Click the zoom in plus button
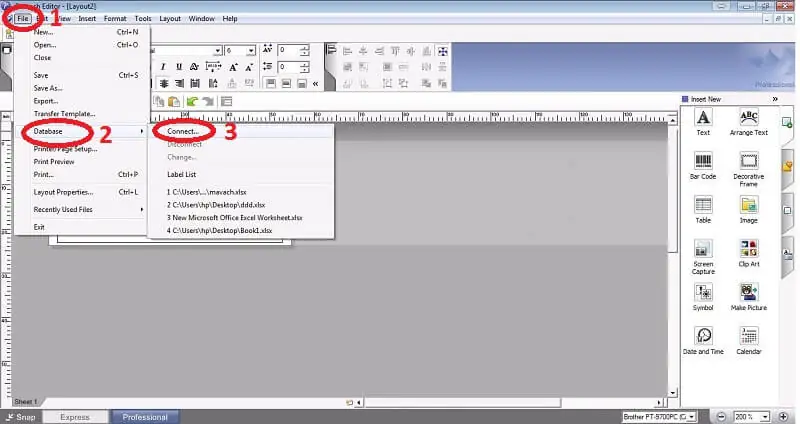 coord(783,417)
